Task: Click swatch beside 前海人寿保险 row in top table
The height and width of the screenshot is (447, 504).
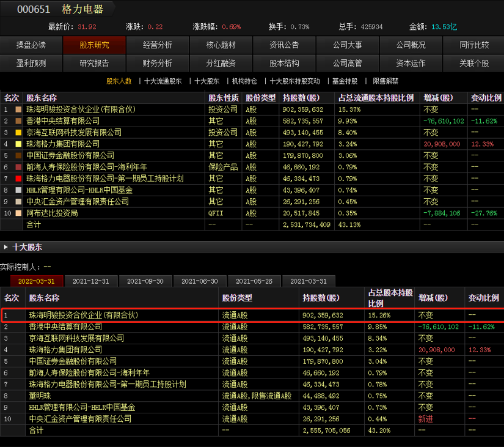Action: point(19,167)
